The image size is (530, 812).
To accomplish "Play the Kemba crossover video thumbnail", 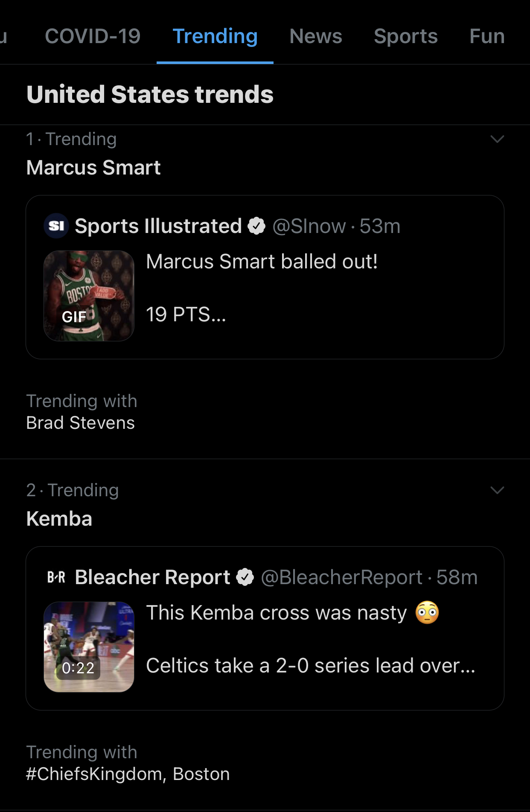I will coord(89,647).
